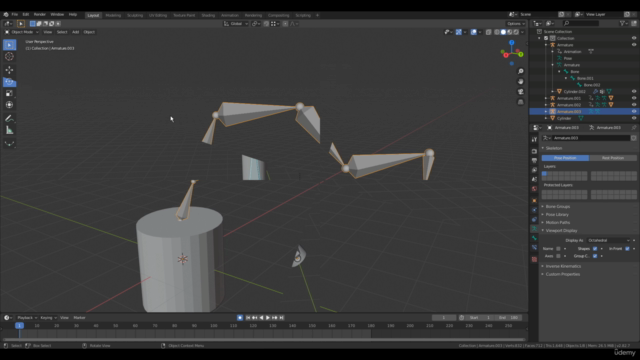Open the Object Mode dropdown
The height and width of the screenshot is (360, 640).
click(x=22, y=32)
